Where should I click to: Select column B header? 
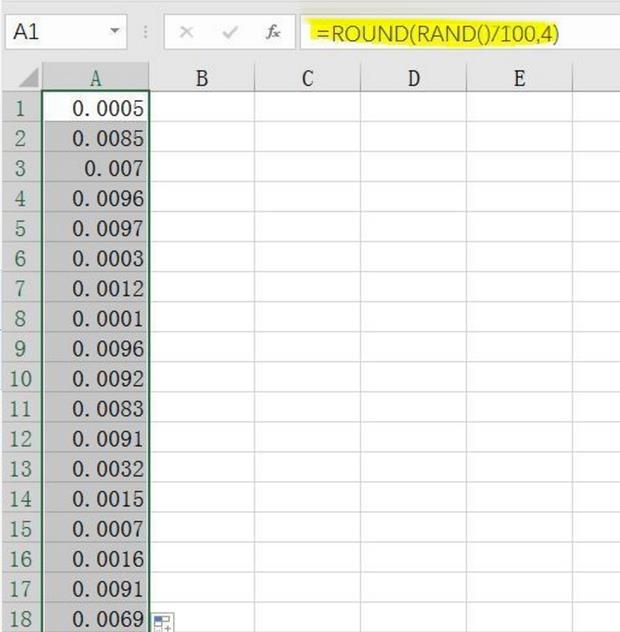point(201,78)
